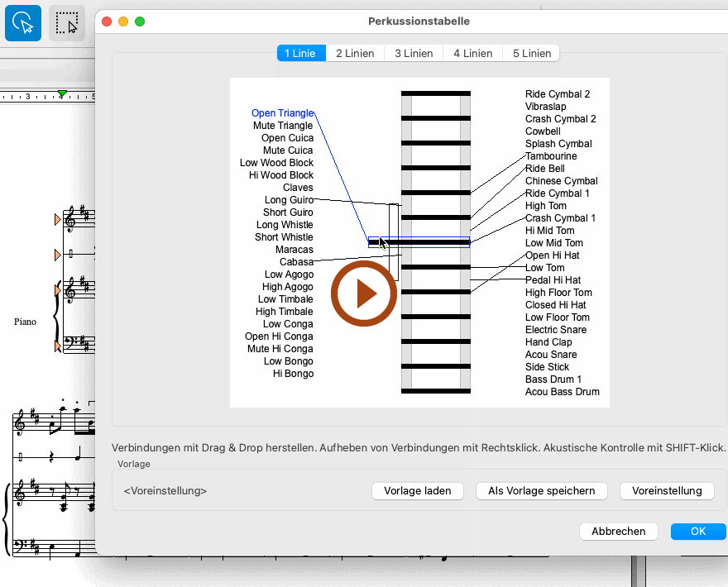The height and width of the screenshot is (587, 728).
Task: Reset with the Voreinstellung button
Action: click(666, 490)
